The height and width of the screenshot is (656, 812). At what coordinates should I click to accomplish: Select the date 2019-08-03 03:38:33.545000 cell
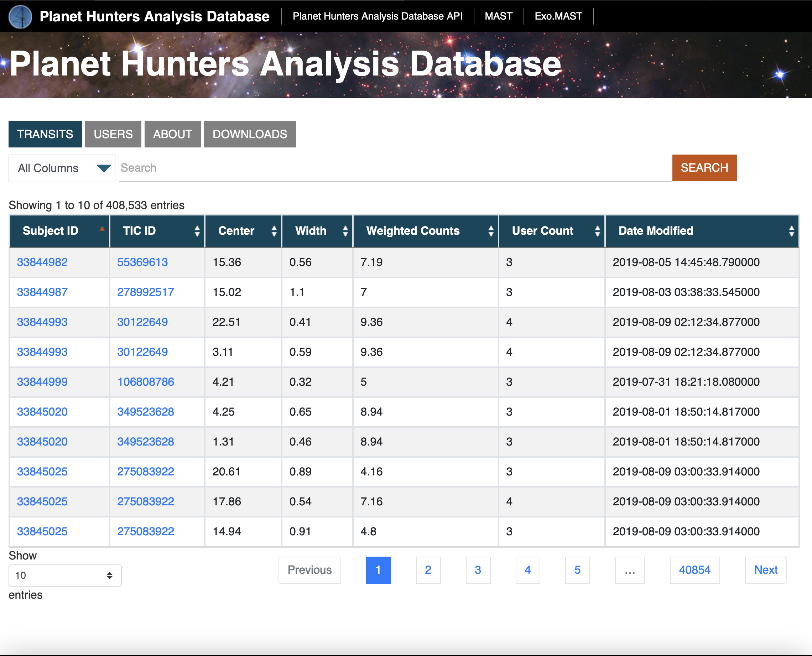tap(702, 292)
